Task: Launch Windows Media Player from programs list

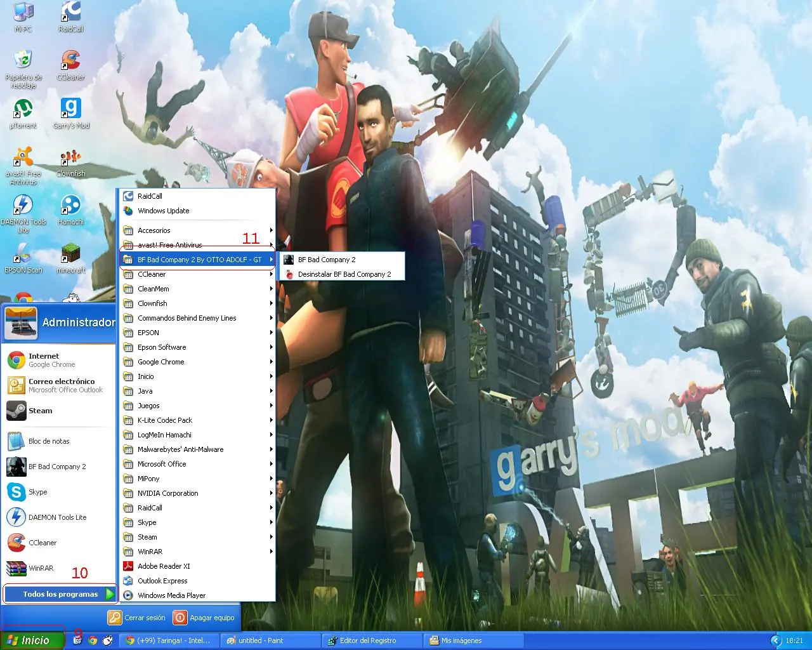Action: point(197,595)
